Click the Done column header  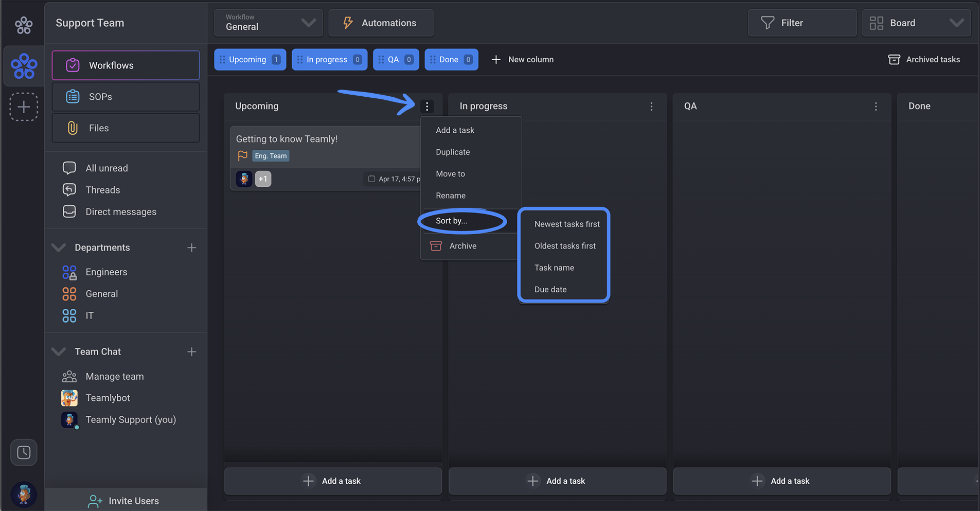pos(919,106)
